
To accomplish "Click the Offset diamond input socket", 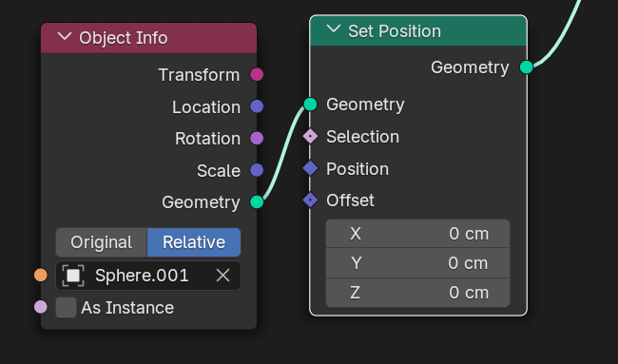I will click(x=310, y=201).
